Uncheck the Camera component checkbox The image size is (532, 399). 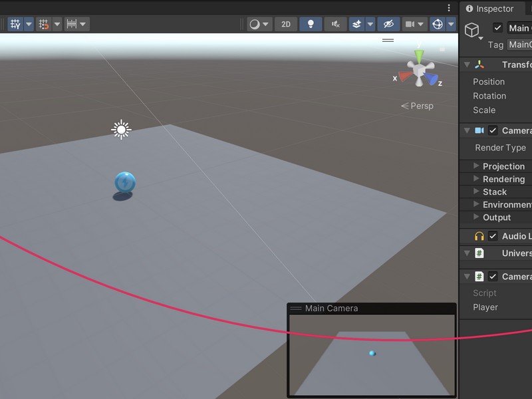pos(493,130)
